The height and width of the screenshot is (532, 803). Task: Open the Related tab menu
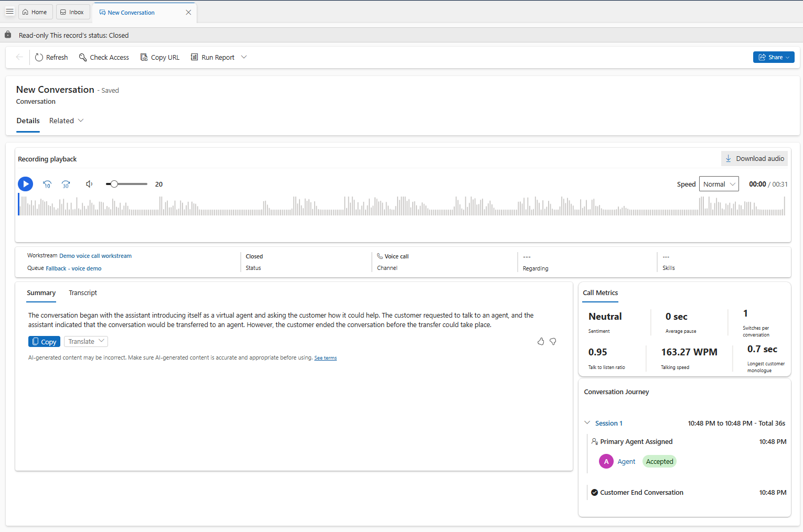click(66, 121)
